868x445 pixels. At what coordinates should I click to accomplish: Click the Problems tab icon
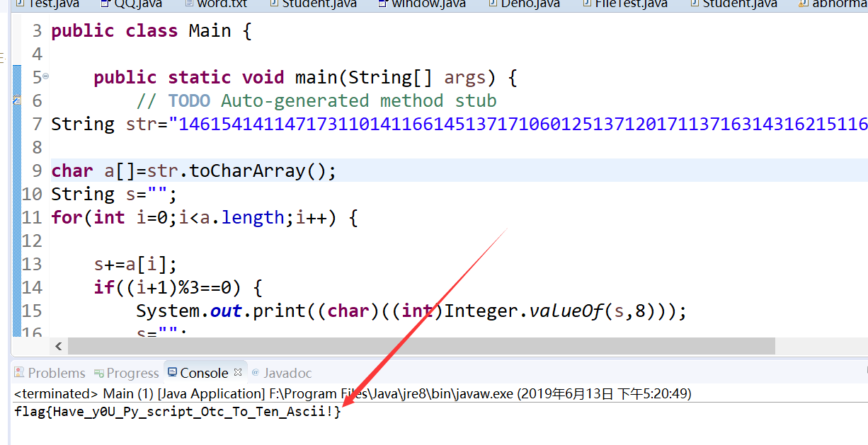coord(20,373)
